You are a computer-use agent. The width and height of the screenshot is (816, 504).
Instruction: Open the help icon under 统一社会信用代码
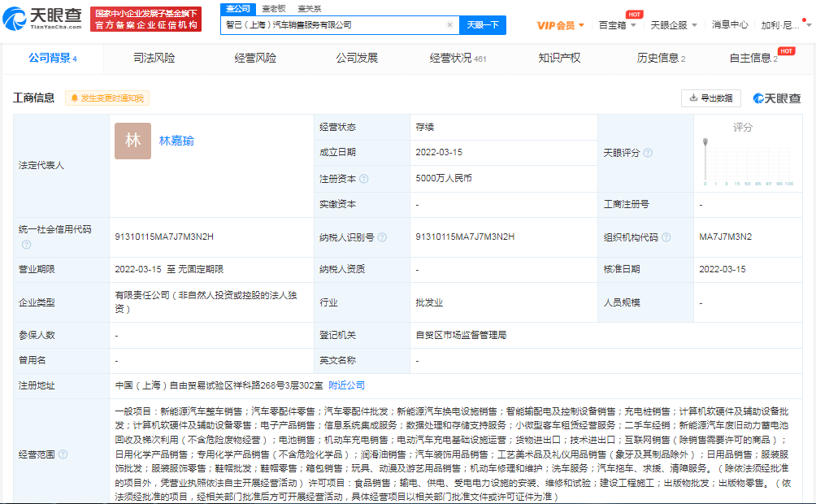26,244
